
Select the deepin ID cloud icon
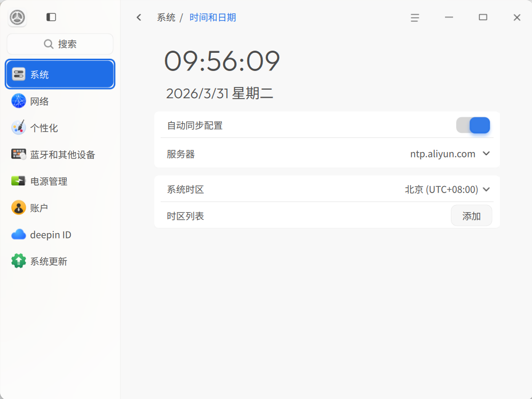point(18,234)
